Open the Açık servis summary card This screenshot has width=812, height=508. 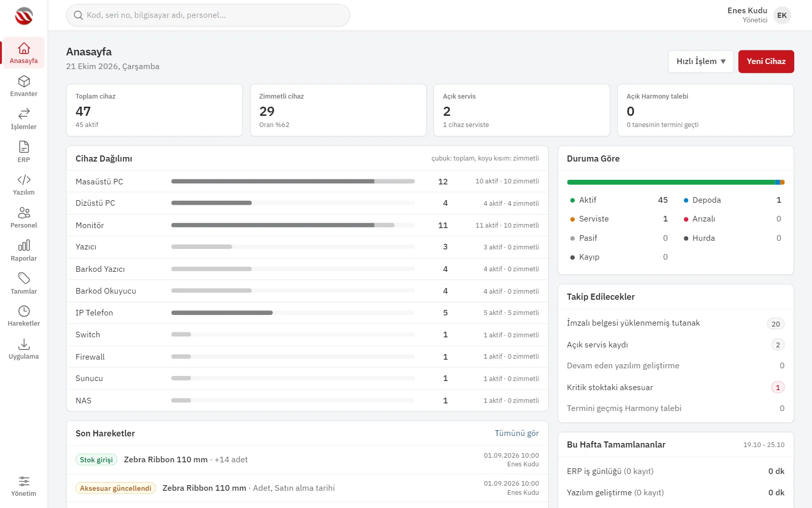522,110
